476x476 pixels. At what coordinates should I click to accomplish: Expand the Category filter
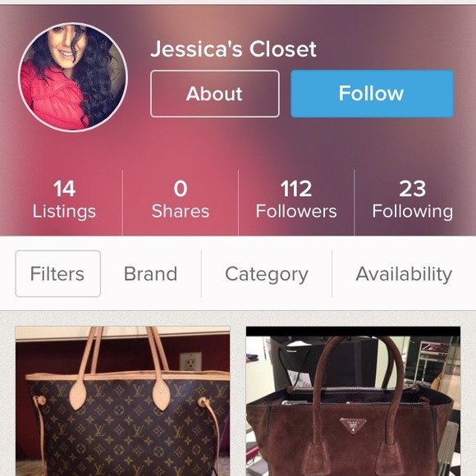(267, 274)
